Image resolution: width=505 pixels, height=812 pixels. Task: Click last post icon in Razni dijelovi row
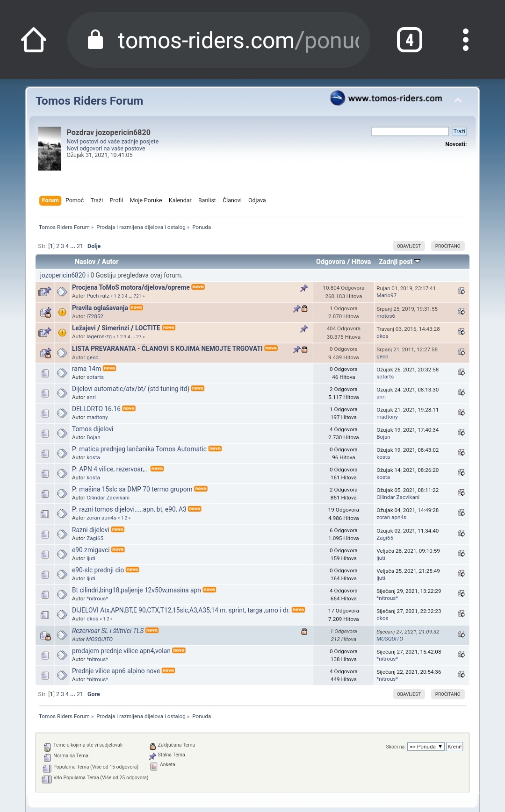[x=461, y=533]
